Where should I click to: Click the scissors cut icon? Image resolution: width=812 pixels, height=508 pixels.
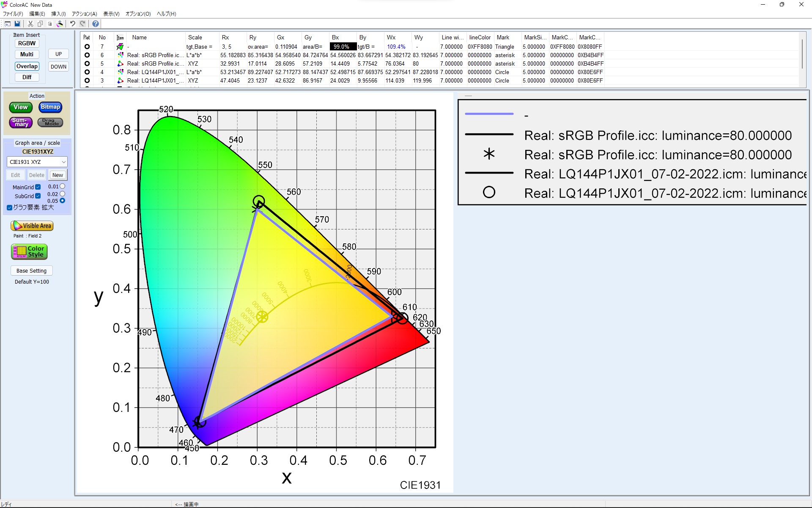[30, 24]
